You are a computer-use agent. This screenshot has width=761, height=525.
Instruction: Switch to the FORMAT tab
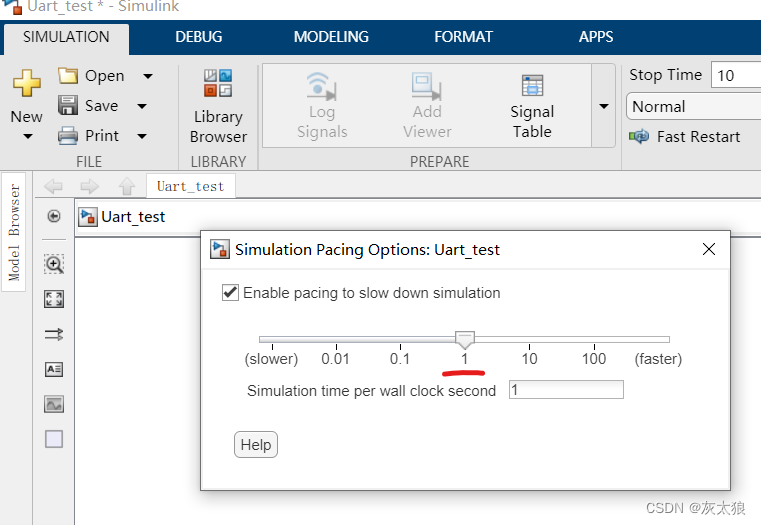463,37
